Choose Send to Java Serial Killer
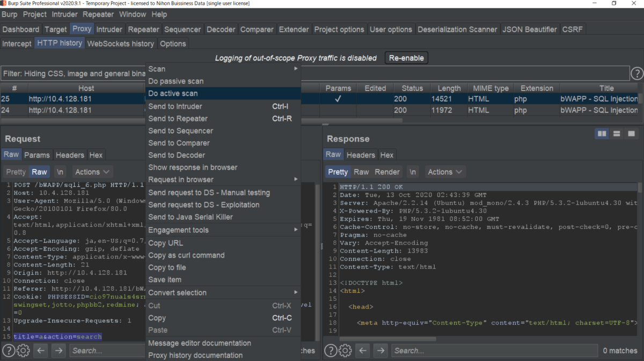Viewport: 644px width, 361px height. point(223,217)
